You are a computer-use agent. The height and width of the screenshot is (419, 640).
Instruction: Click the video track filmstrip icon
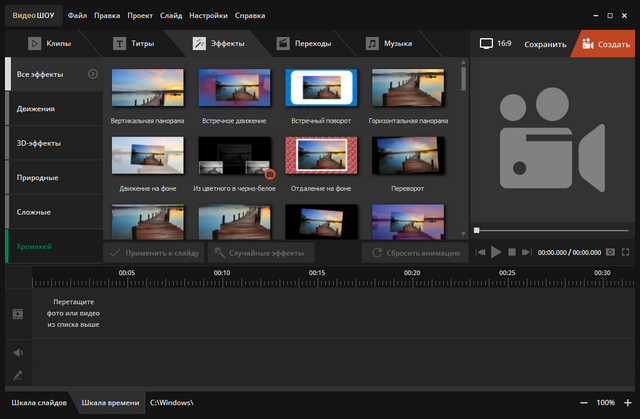coord(17,313)
